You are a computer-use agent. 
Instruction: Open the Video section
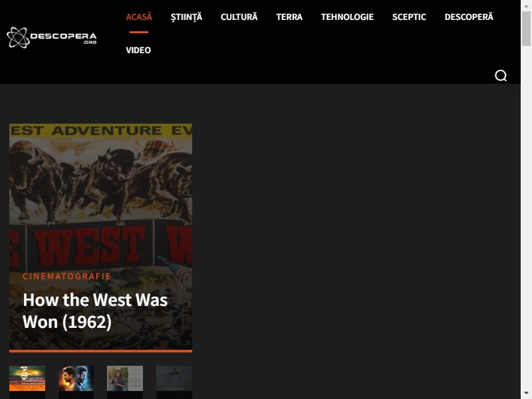click(x=138, y=51)
